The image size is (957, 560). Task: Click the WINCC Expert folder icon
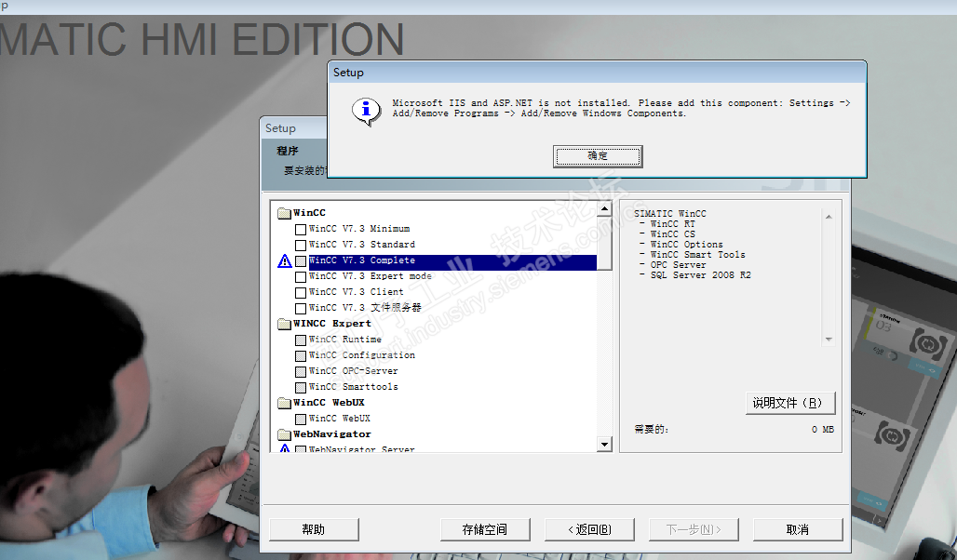[x=285, y=324]
